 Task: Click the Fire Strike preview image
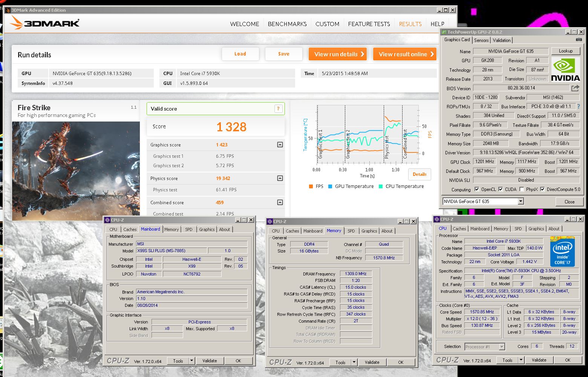(76, 171)
